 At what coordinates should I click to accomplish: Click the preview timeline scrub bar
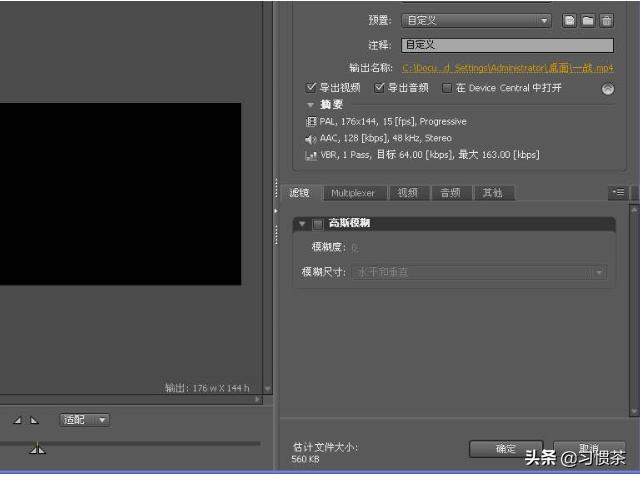point(130,443)
